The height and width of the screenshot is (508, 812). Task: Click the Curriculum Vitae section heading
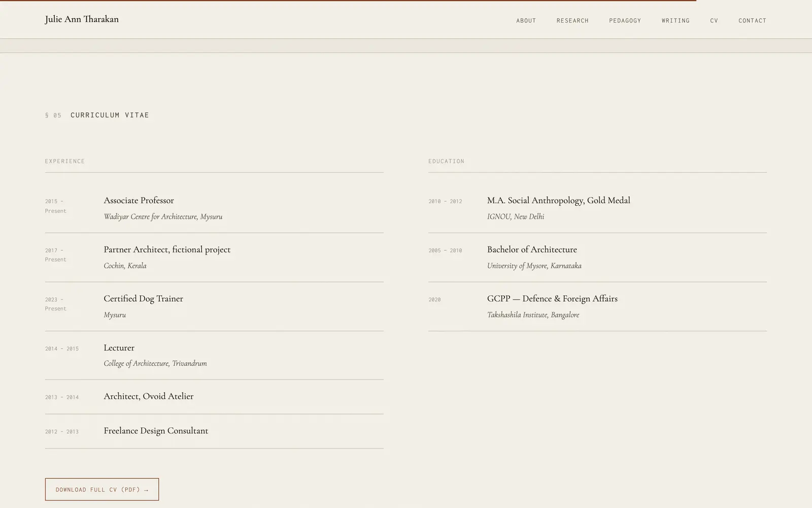(110, 115)
